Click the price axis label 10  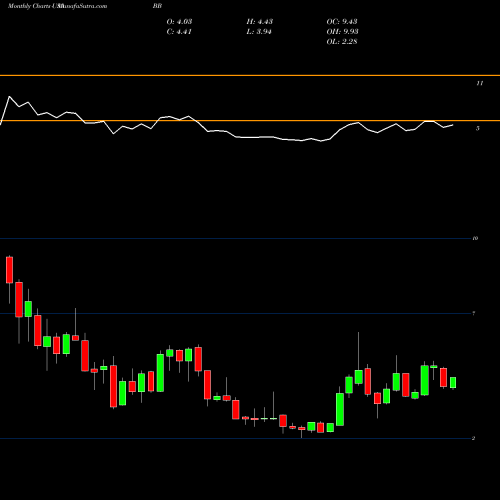(475, 238)
